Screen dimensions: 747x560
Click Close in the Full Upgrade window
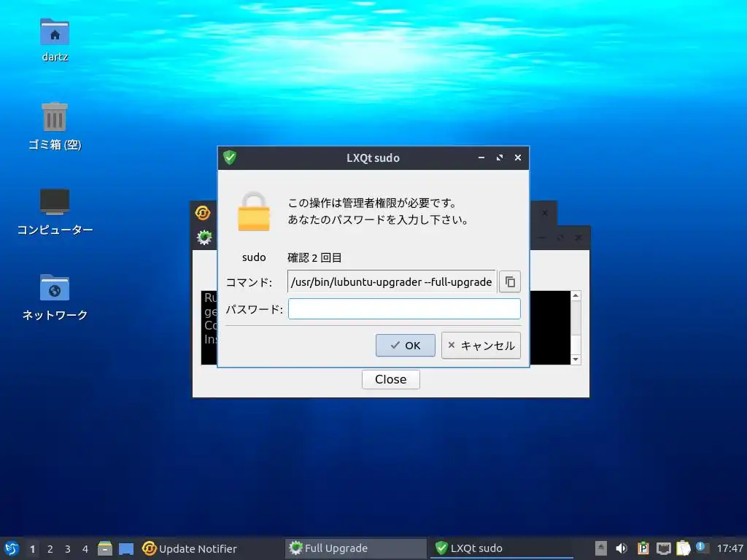[x=391, y=379]
